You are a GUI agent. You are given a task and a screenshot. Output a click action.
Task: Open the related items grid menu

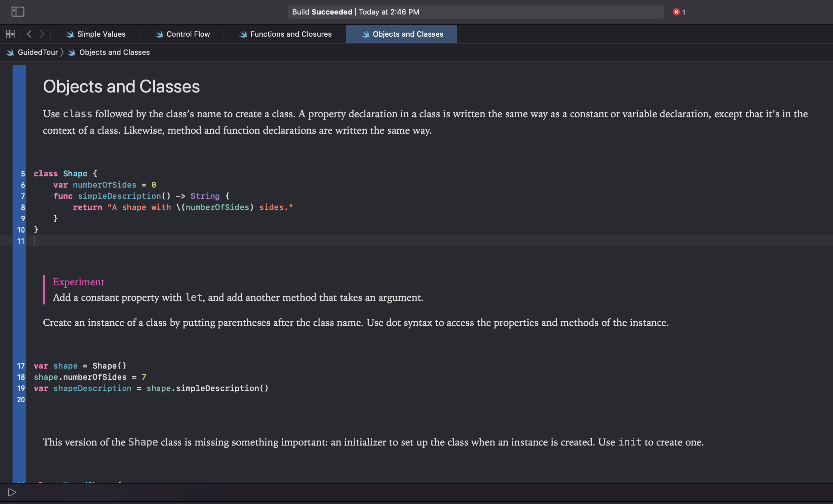(10, 34)
